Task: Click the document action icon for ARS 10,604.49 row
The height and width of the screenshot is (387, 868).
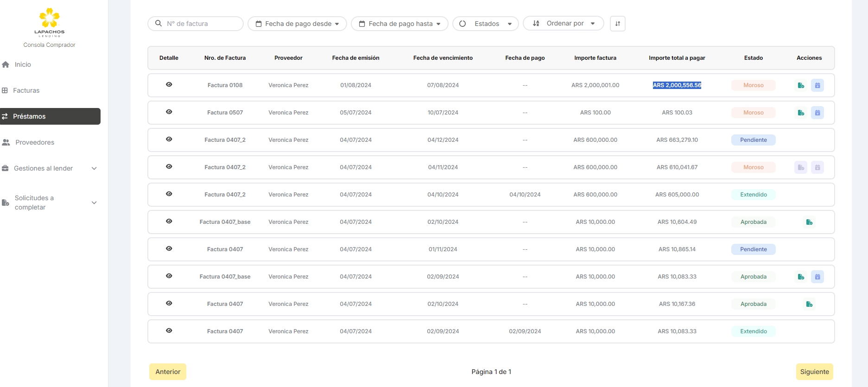Action: [x=809, y=222]
